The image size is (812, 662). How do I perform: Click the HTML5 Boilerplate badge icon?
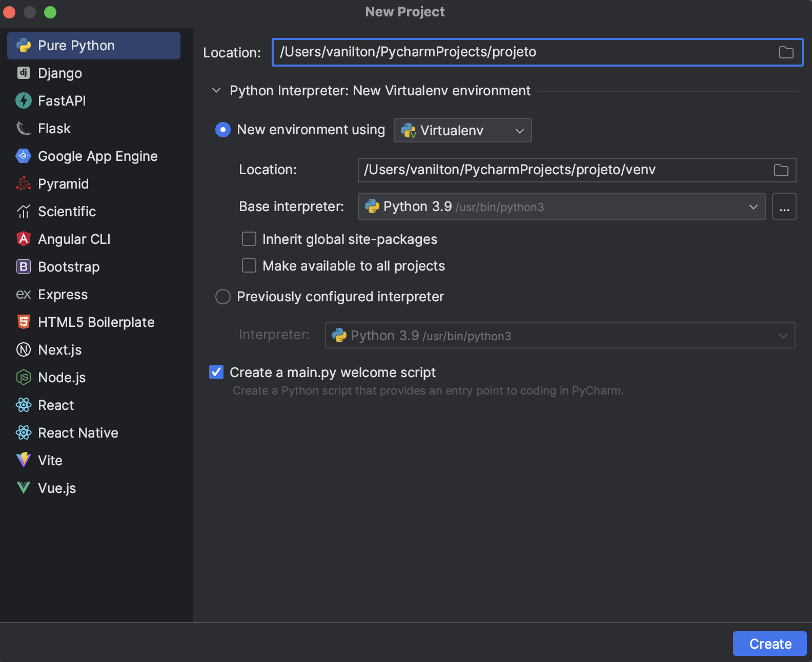pyautogui.click(x=24, y=322)
